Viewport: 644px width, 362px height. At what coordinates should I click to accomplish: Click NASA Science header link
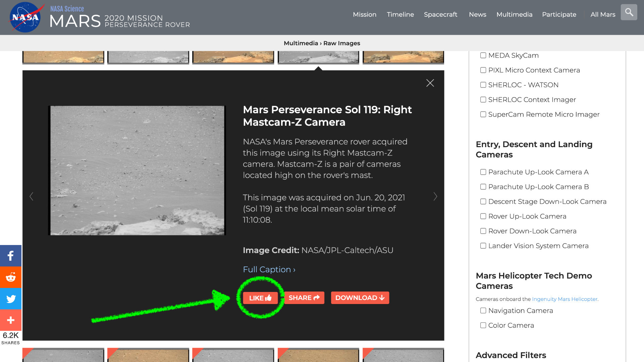pos(67,9)
